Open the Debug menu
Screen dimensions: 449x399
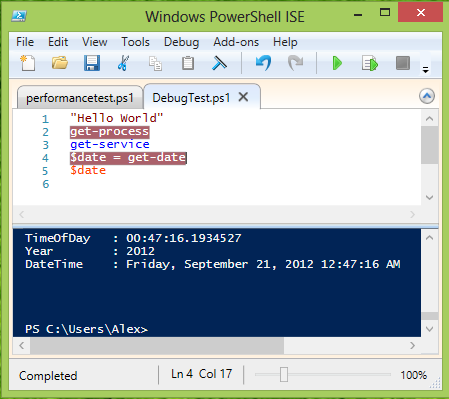(x=181, y=42)
